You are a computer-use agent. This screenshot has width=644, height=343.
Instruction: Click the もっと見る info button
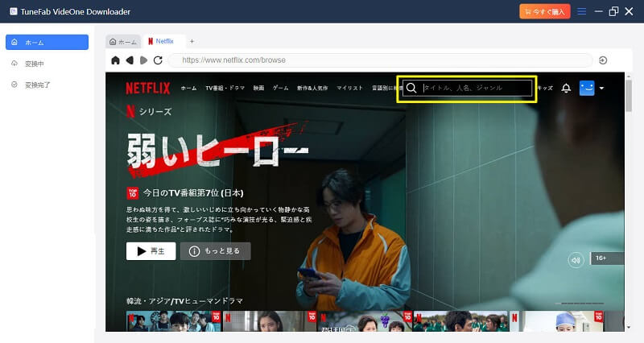[215, 251]
